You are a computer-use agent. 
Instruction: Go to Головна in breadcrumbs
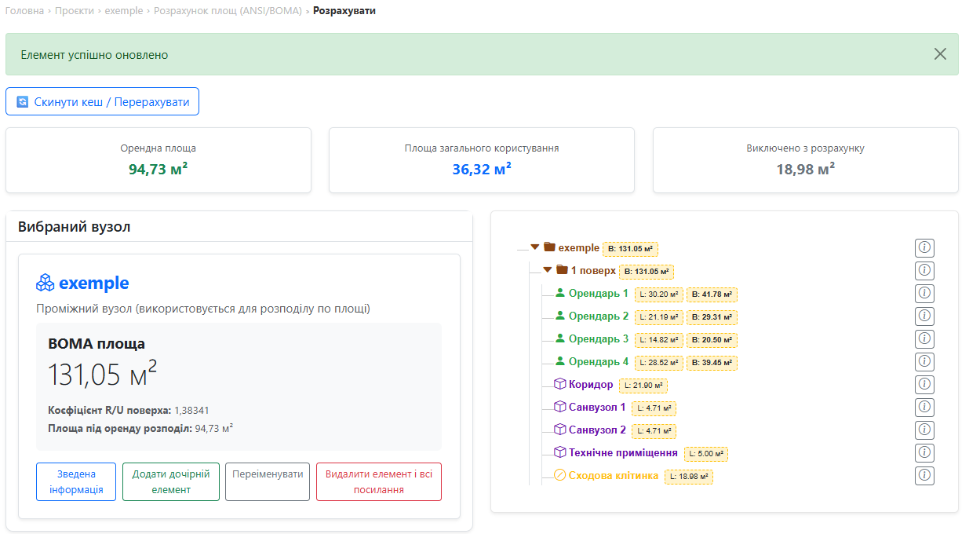coord(24,11)
